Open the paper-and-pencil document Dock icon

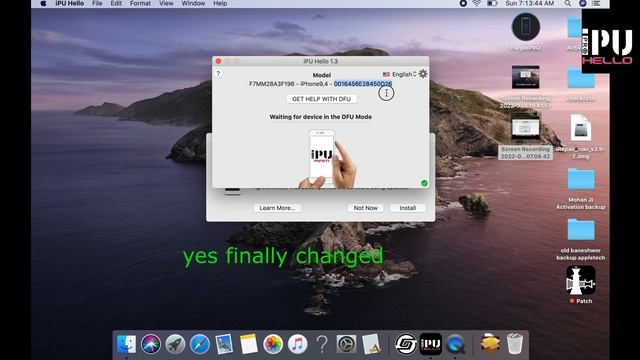click(x=371, y=344)
